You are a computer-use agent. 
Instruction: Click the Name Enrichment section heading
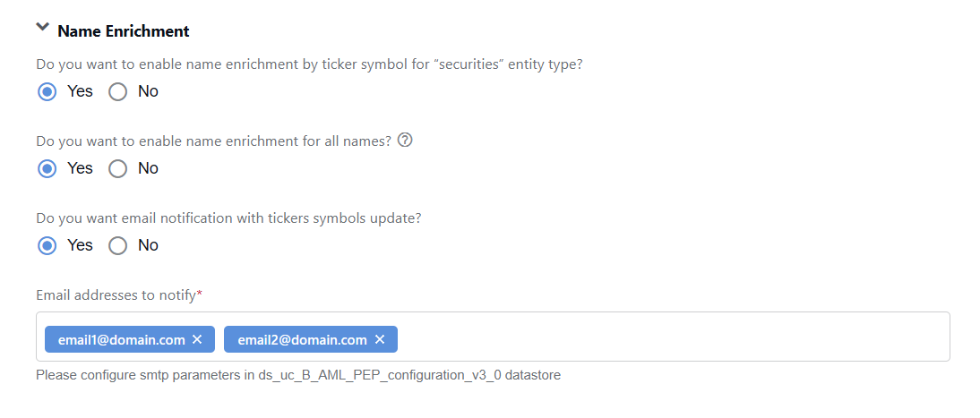click(123, 30)
